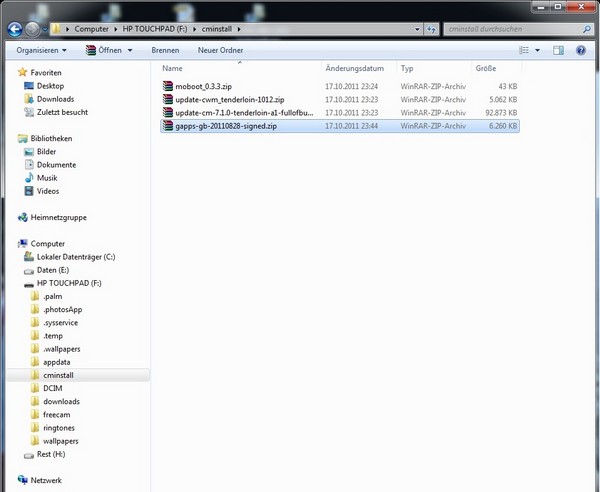This screenshot has height=492, width=600.
Task: Click the search magnifier icon
Action: click(587, 29)
